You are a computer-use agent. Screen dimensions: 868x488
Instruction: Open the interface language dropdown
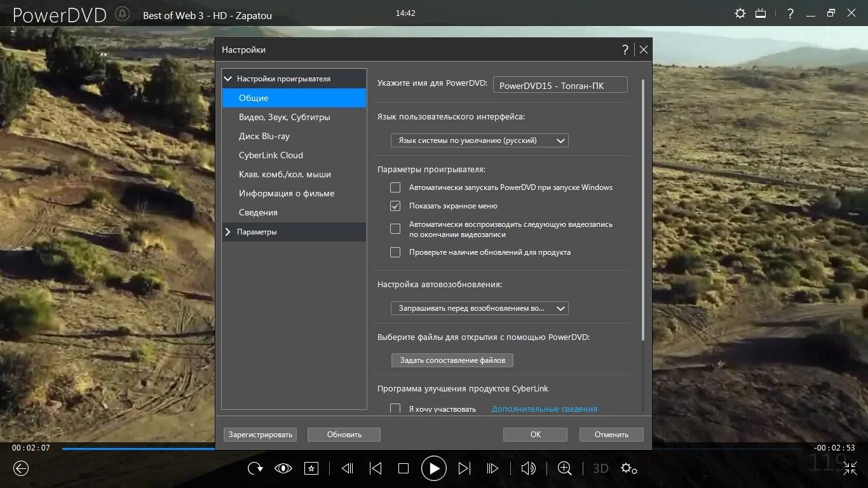[x=479, y=140]
